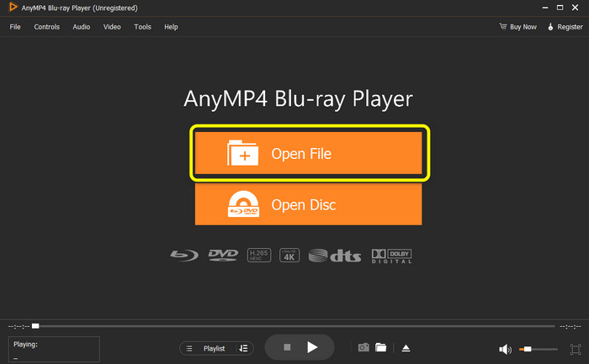Click the progress bar handle
Image resolution: width=589 pixels, height=364 pixels.
35,326
